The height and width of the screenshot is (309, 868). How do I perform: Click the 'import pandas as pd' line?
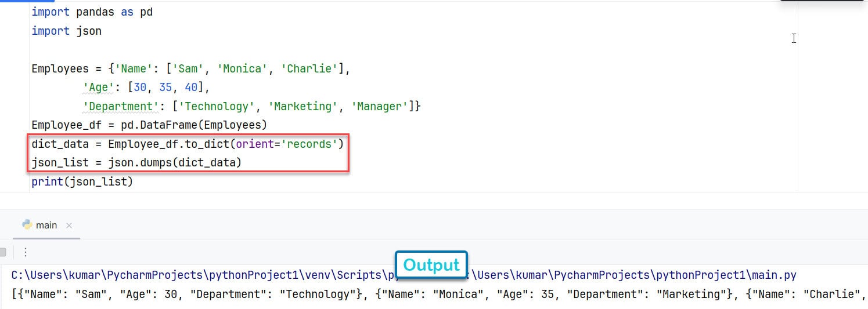click(x=92, y=12)
